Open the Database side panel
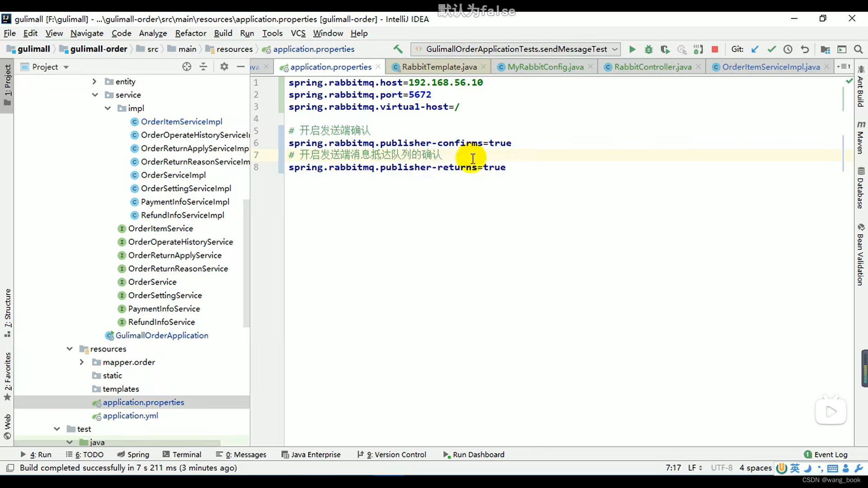This screenshot has width=868, height=488. pos(860,188)
